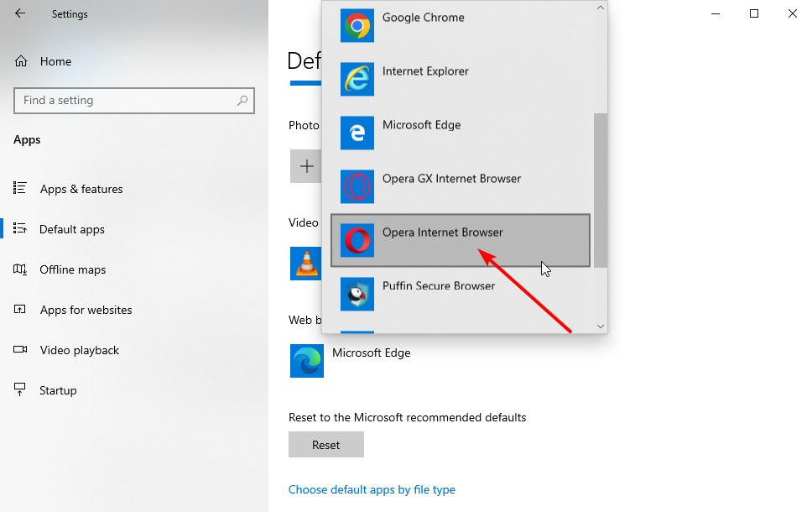This screenshot has width=812, height=512.
Task: Open Startup apps settings
Action: click(134, 390)
